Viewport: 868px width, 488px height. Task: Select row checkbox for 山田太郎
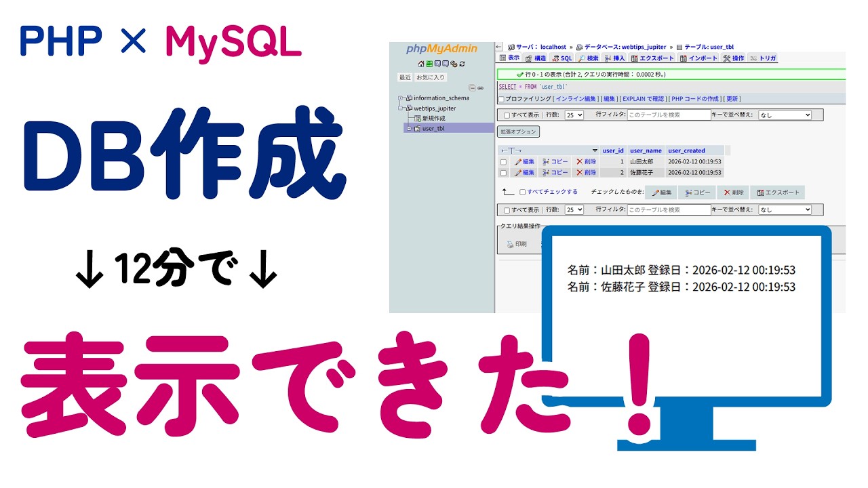tap(503, 162)
